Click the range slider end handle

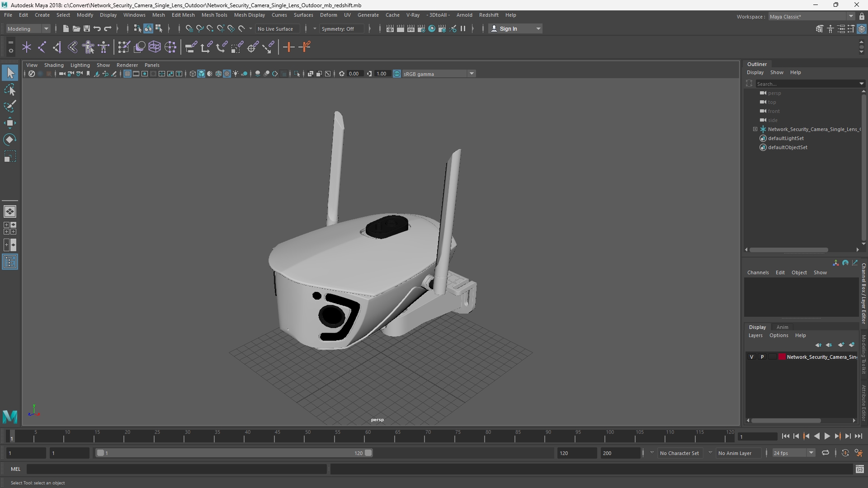(368, 453)
